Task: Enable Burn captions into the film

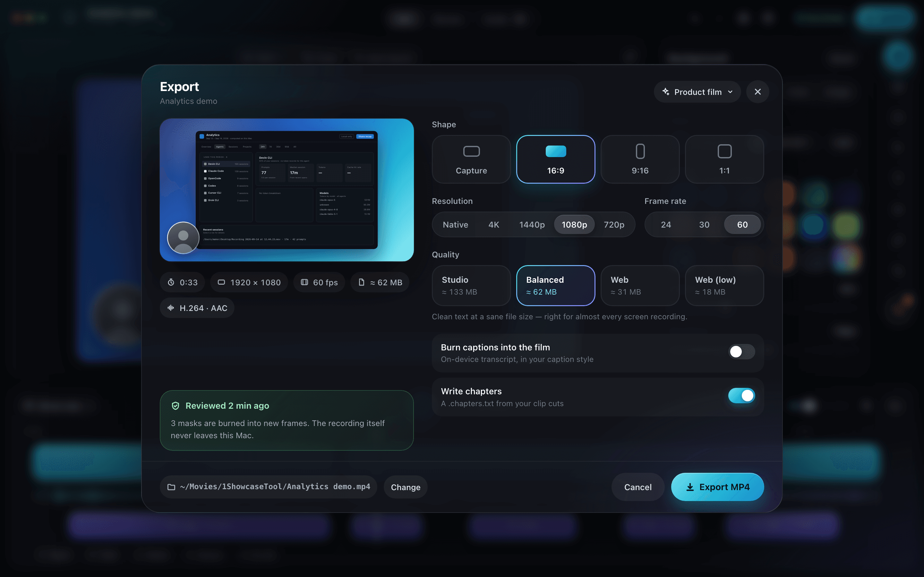Action: click(x=741, y=351)
